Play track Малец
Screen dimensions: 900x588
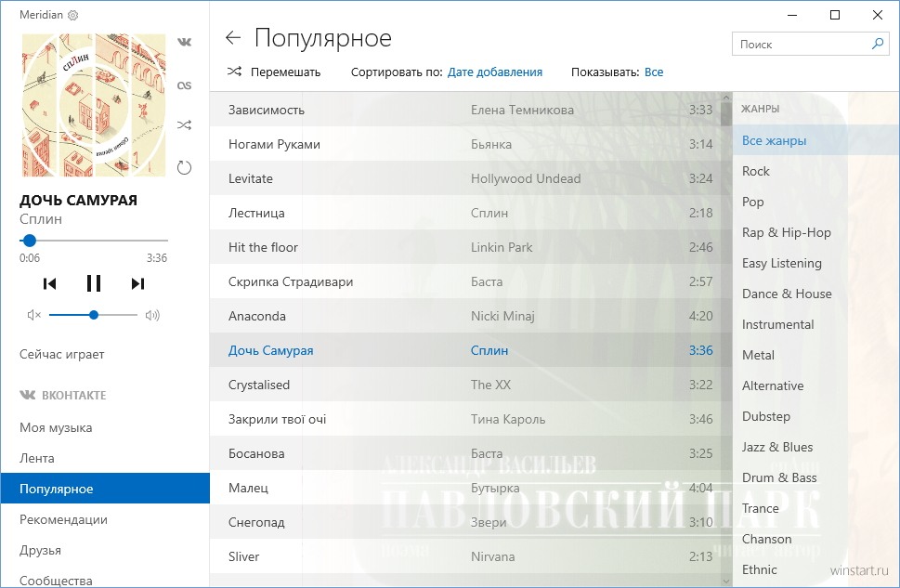466,488
